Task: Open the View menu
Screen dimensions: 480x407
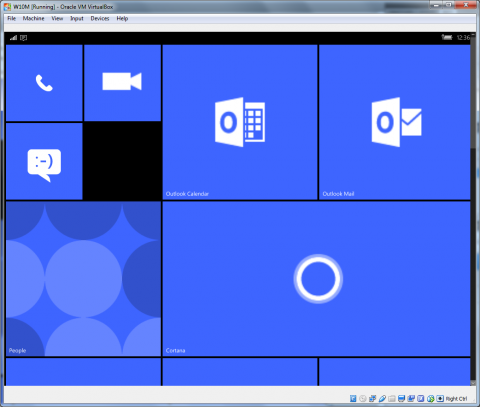Action: 57,18
